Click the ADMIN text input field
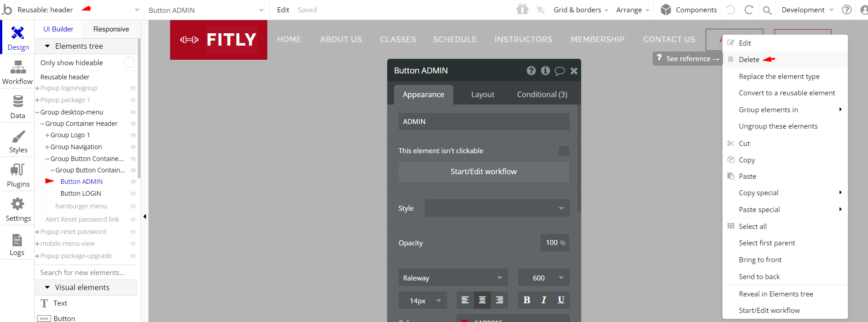Image resolution: width=868 pixels, height=322 pixels. coord(483,121)
